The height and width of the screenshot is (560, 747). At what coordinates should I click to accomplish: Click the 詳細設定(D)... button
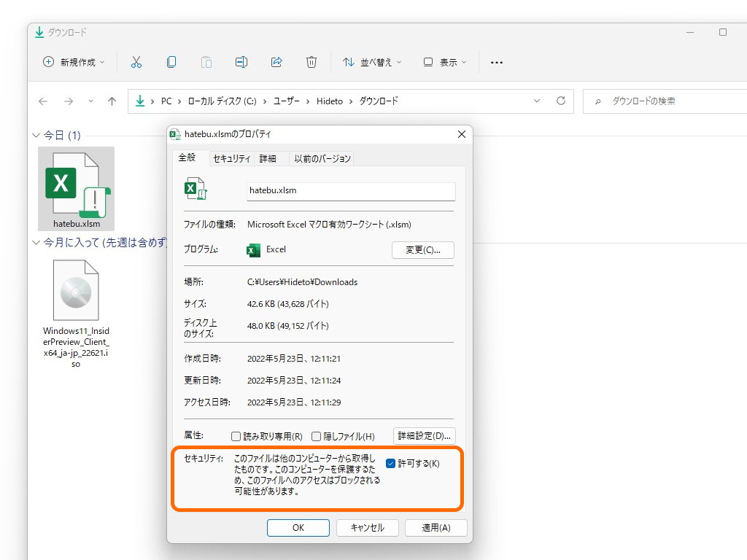pyautogui.click(x=424, y=436)
